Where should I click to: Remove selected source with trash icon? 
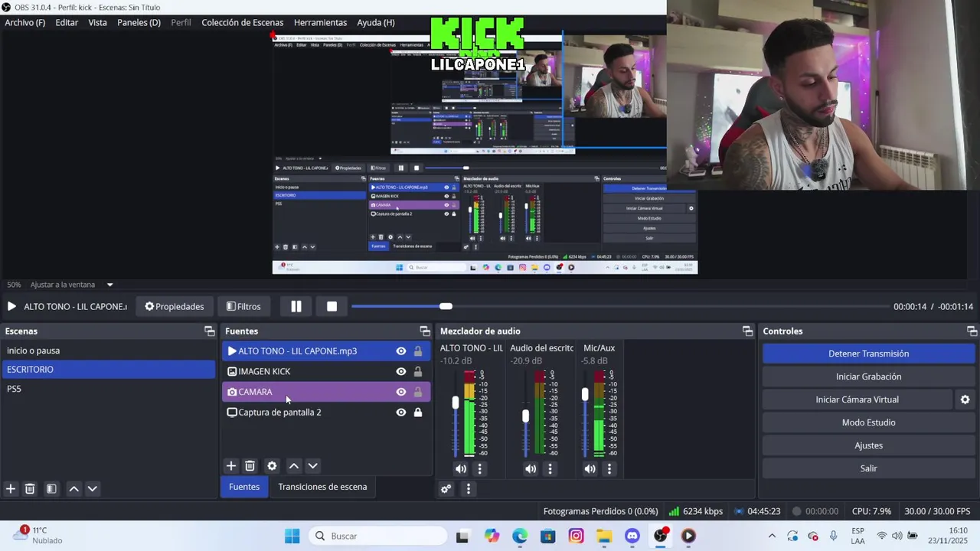[x=250, y=465]
